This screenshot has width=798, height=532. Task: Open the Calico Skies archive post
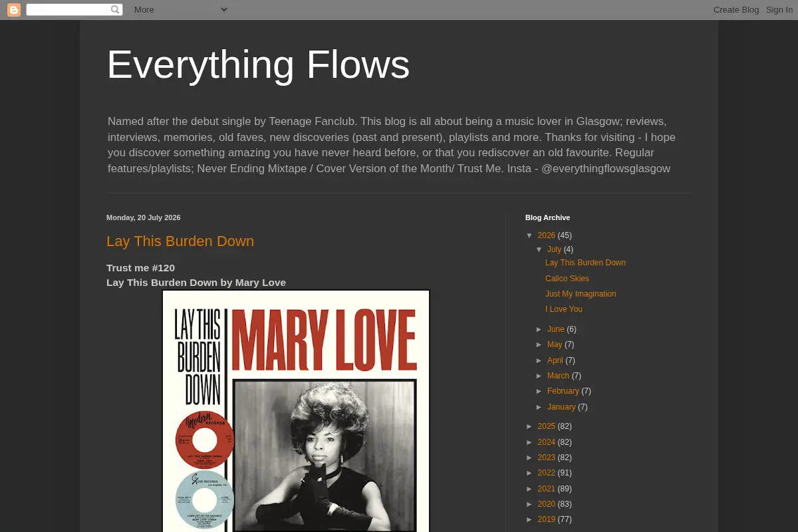[567, 279]
